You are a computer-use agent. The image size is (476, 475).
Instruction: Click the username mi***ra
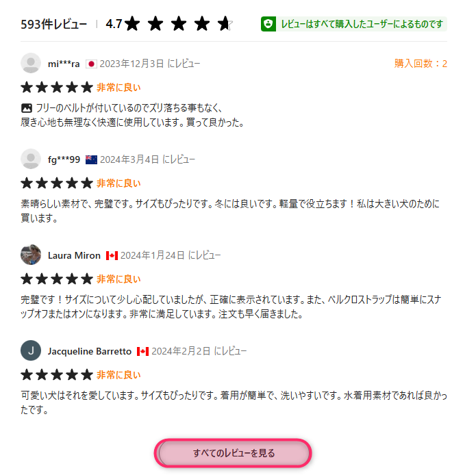coord(64,64)
